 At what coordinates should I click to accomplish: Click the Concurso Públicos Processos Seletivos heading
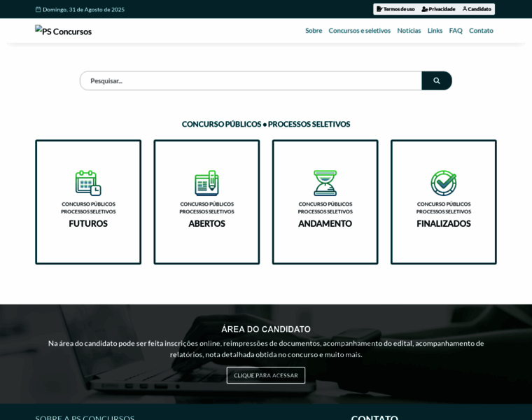click(x=266, y=124)
